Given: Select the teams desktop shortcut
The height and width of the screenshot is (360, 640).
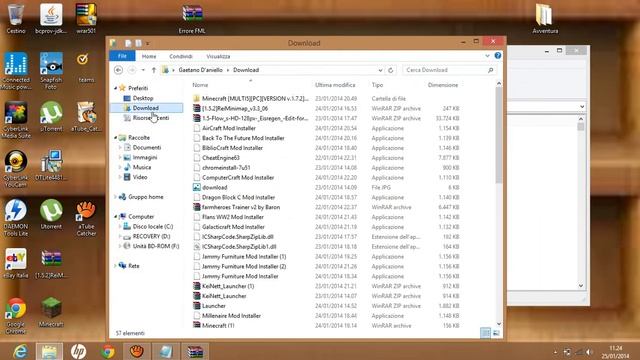Looking at the screenshot, I should [86, 68].
